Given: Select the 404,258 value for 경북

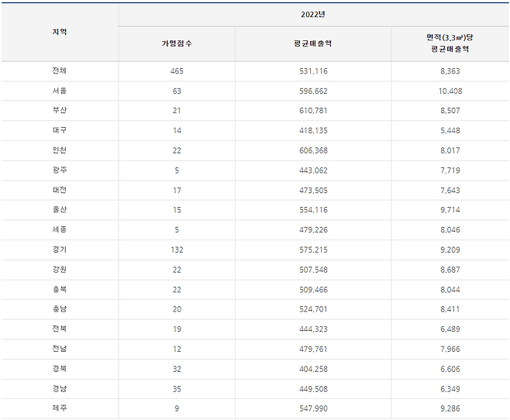Looking at the screenshot, I should 313,369.
